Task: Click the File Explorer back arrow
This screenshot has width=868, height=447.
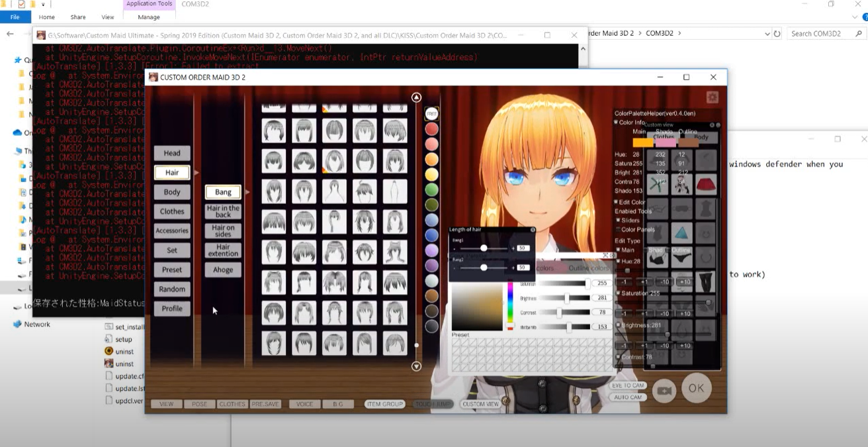Action: (x=10, y=33)
